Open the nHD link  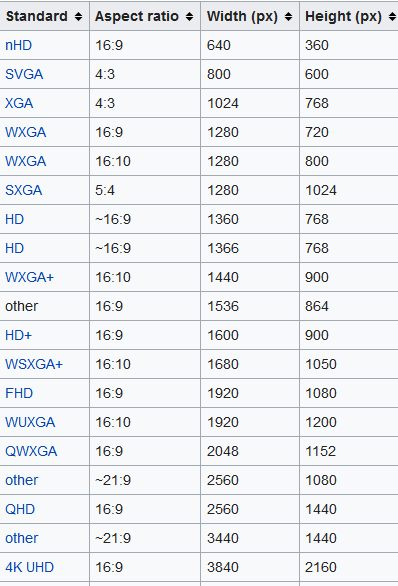(x=18, y=45)
